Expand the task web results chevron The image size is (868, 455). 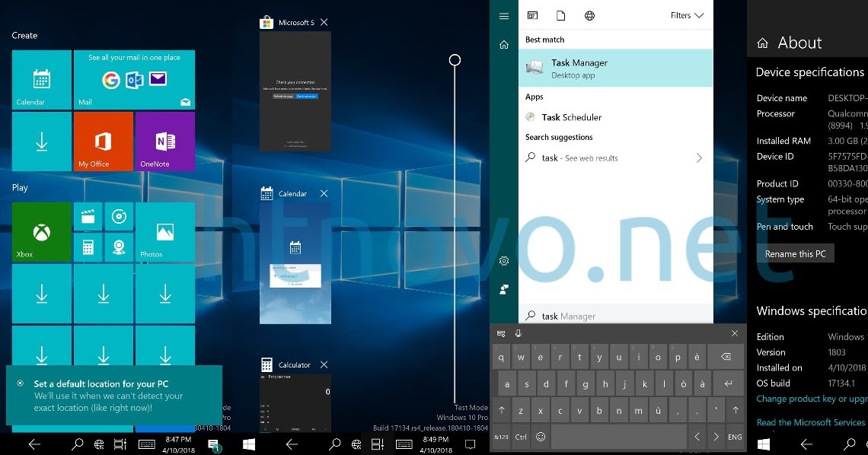pos(699,157)
